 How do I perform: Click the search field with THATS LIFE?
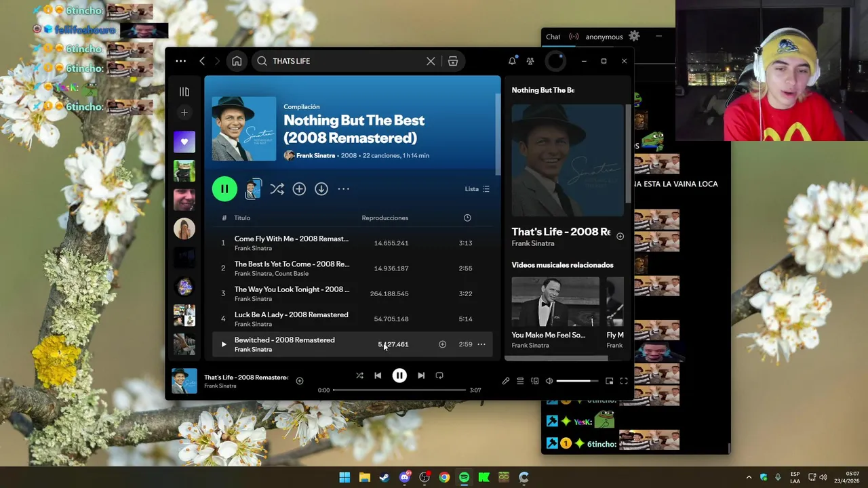[x=346, y=61]
